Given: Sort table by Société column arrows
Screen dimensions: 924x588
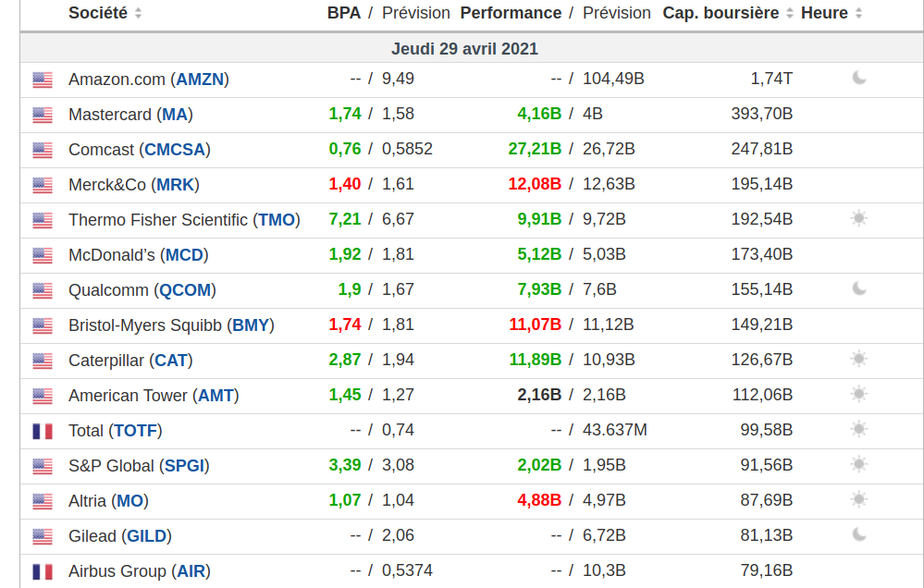Looking at the screenshot, I should coord(138,14).
